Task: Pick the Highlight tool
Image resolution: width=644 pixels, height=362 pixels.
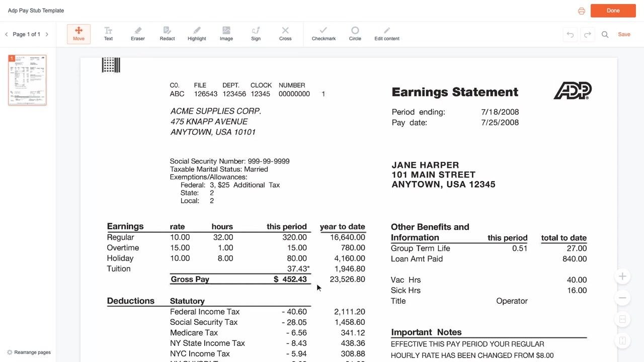Action: (197, 34)
